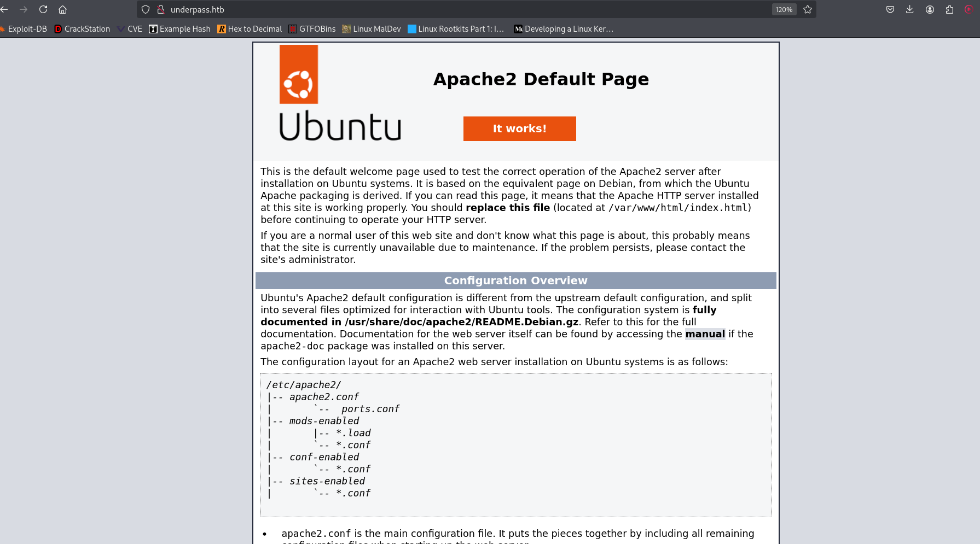Click the browser back arrow
The width and height of the screenshot is (980, 544).
(4, 9)
